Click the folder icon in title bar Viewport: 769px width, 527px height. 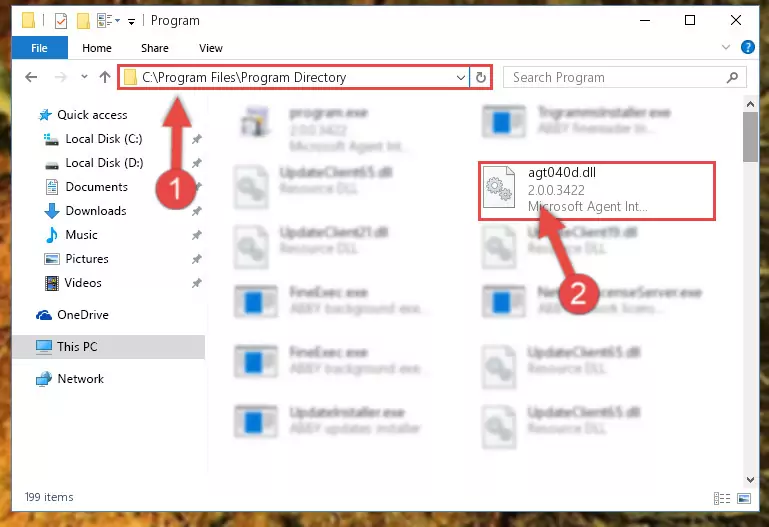click(28, 21)
